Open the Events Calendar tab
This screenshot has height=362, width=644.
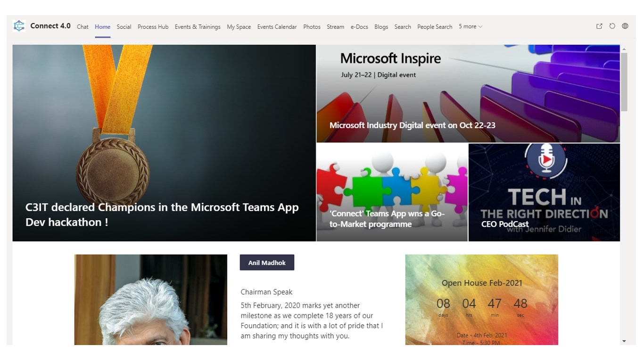(277, 27)
